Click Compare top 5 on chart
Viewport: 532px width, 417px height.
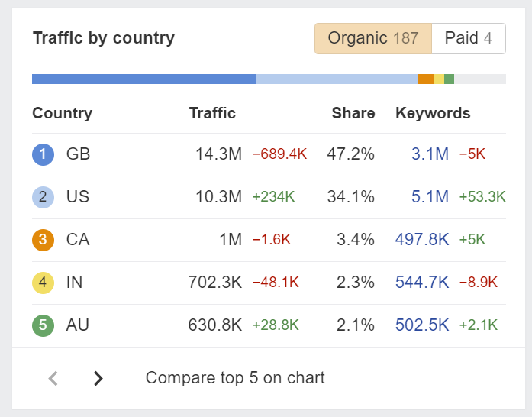coord(235,378)
